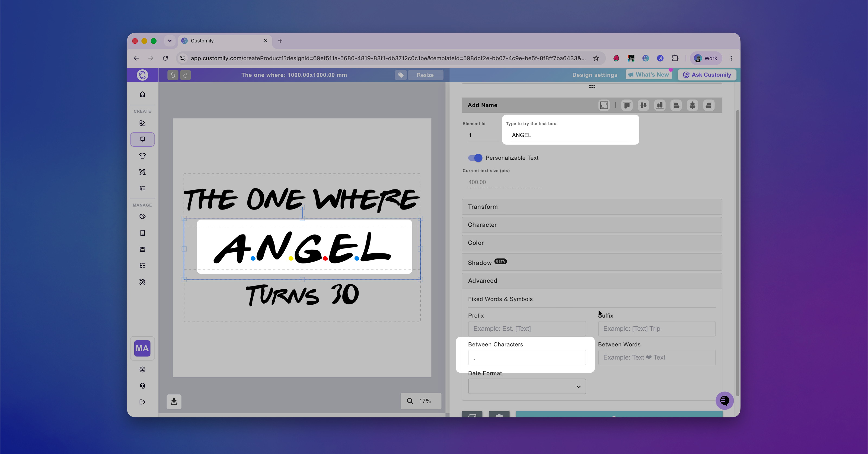The width and height of the screenshot is (868, 454).
Task: Open the tags icon under MANAGE
Action: click(142, 217)
